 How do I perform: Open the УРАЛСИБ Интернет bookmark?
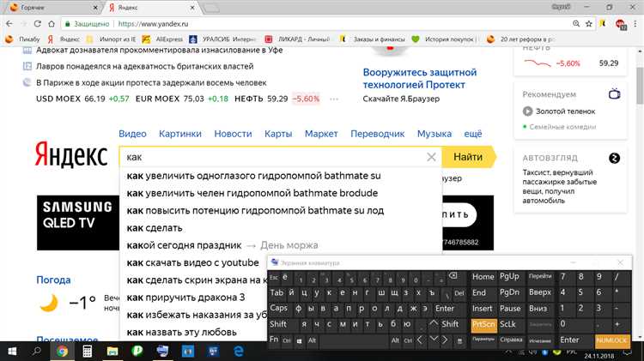click(x=222, y=39)
